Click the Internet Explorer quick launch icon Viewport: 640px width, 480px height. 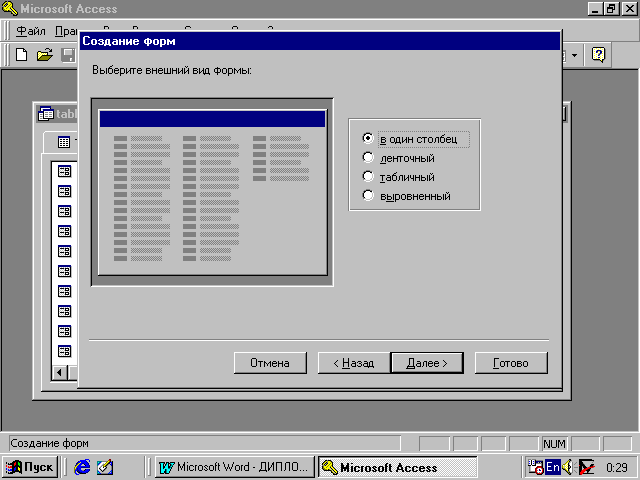82,467
